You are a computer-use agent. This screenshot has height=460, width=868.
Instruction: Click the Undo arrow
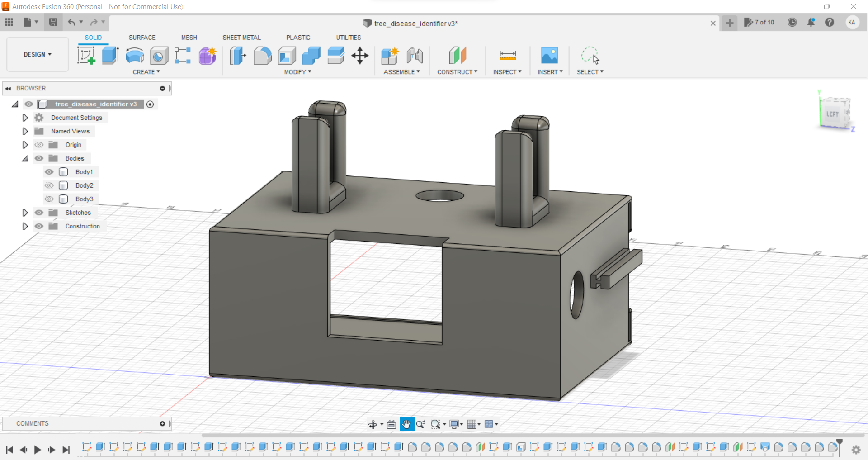pyautogui.click(x=71, y=22)
